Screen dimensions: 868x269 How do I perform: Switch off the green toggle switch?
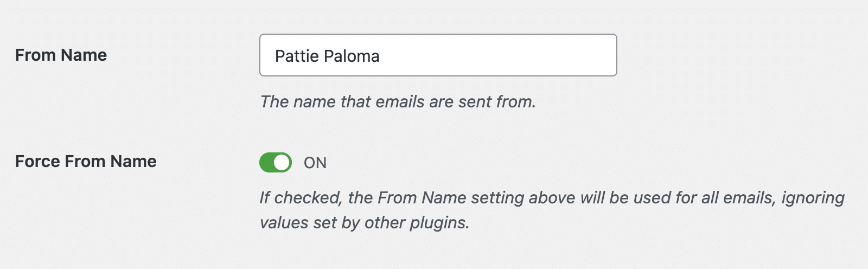(276, 162)
